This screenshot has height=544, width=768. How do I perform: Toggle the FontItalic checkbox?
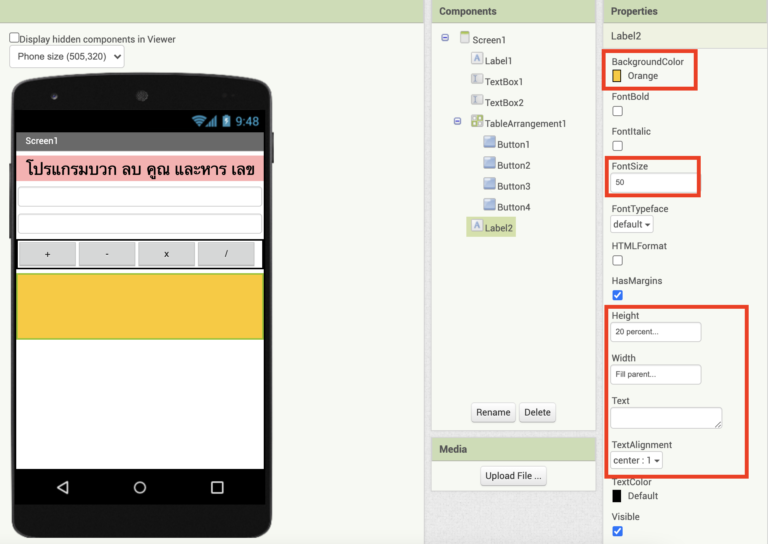(618, 146)
